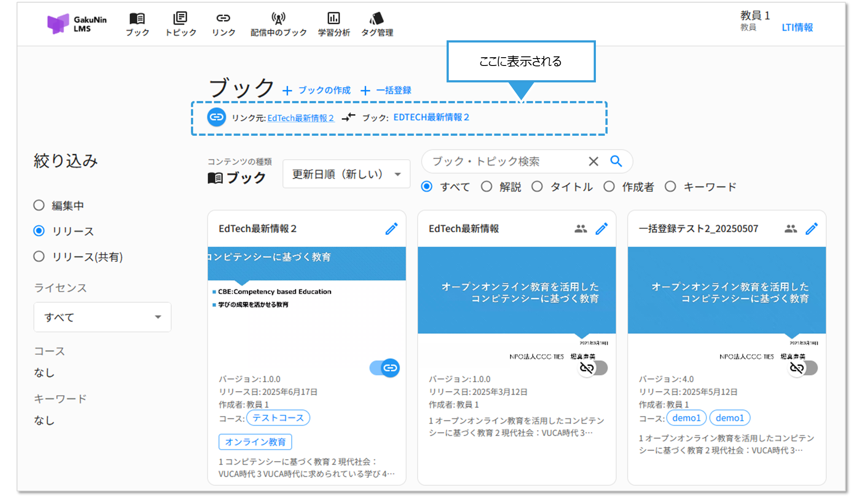
Task: Enable link toggle on EdTech最新情報 card
Action: click(x=593, y=368)
